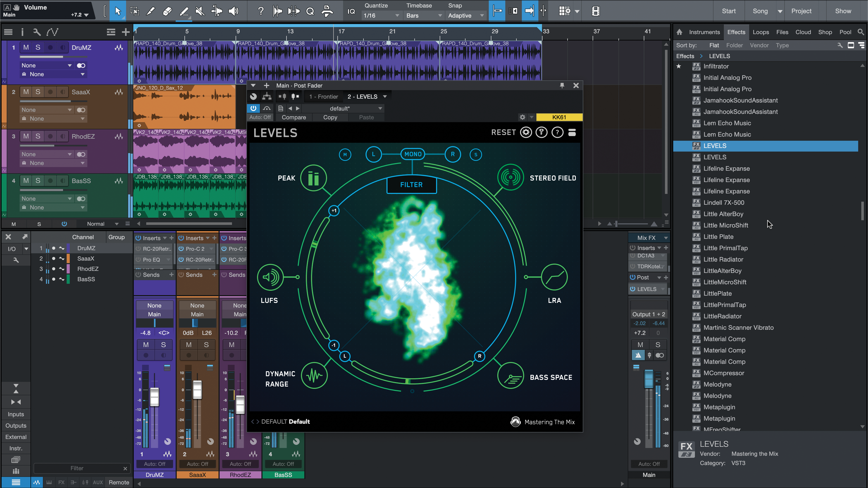Click the DruMZ channel volume fader
This screenshot has width=868, height=488.
coord(154,397)
